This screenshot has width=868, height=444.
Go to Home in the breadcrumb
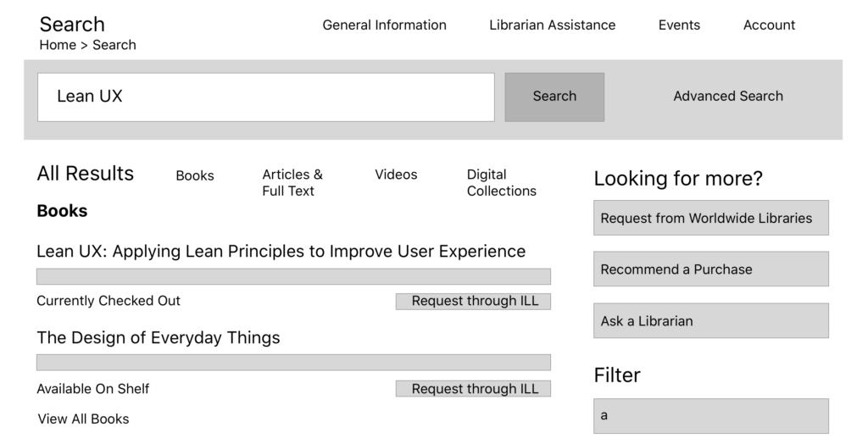click(x=58, y=45)
